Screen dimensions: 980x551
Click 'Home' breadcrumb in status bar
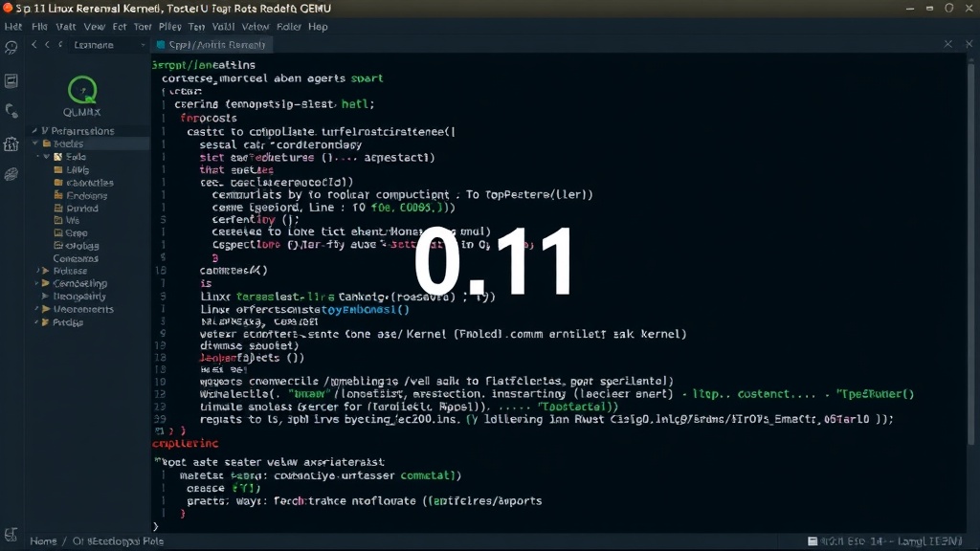click(x=43, y=541)
